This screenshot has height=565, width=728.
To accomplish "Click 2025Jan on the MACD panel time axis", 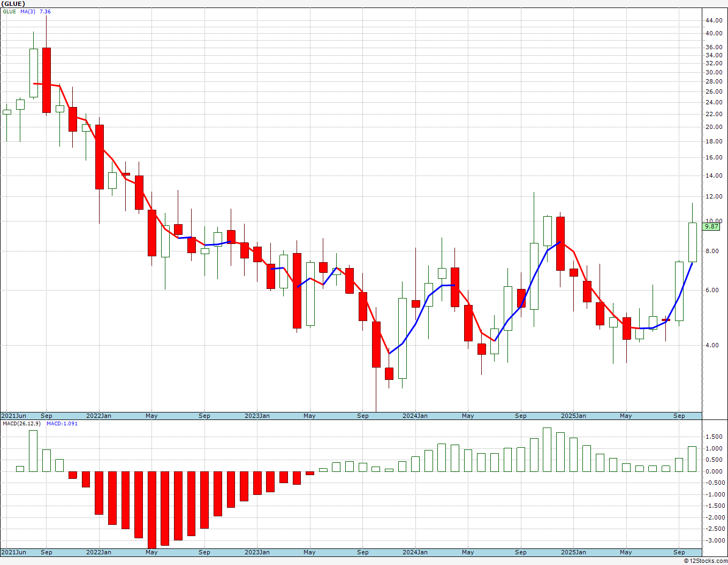I will pyautogui.click(x=573, y=552).
